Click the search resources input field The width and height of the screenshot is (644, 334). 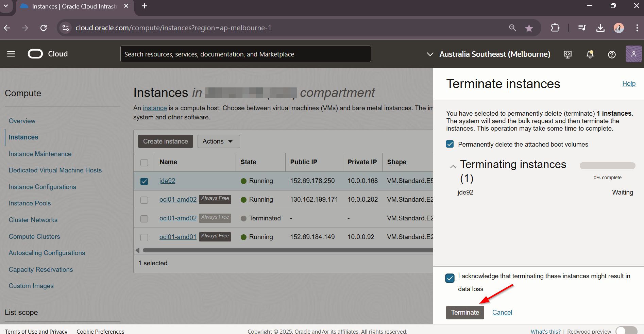(245, 54)
